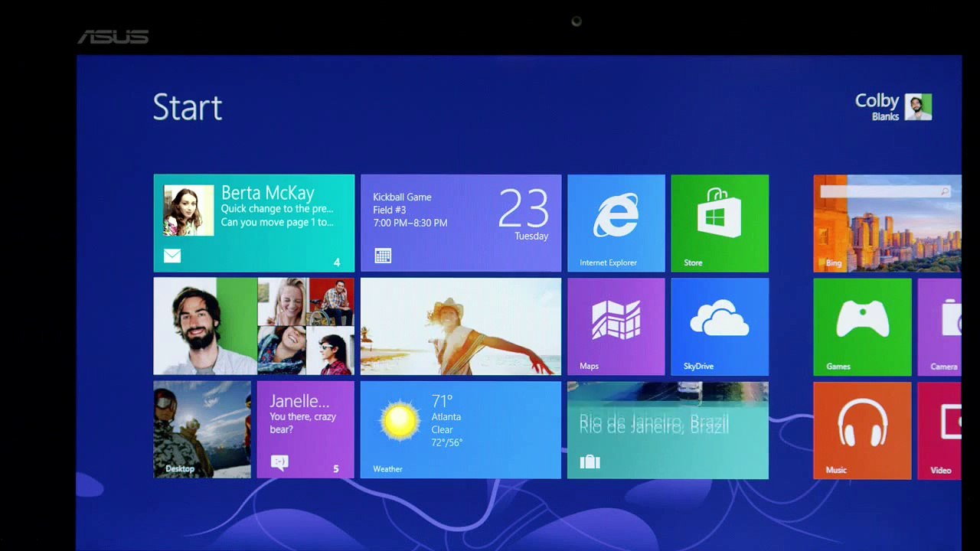Launch the Store shopping bag icon
The image size is (980, 551).
click(x=719, y=213)
